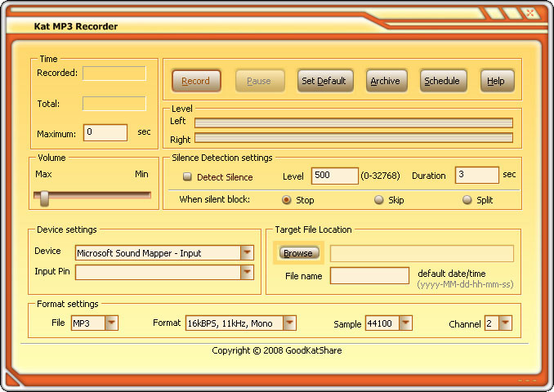This screenshot has height=392, width=554.
Task: Expand the File type MP3 dropdown
Action: (111, 323)
